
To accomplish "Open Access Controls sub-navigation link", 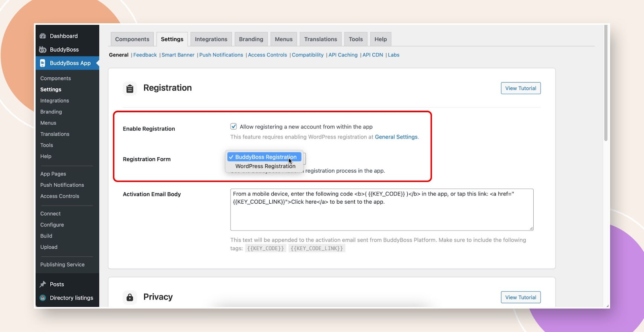I will pyautogui.click(x=267, y=55).
